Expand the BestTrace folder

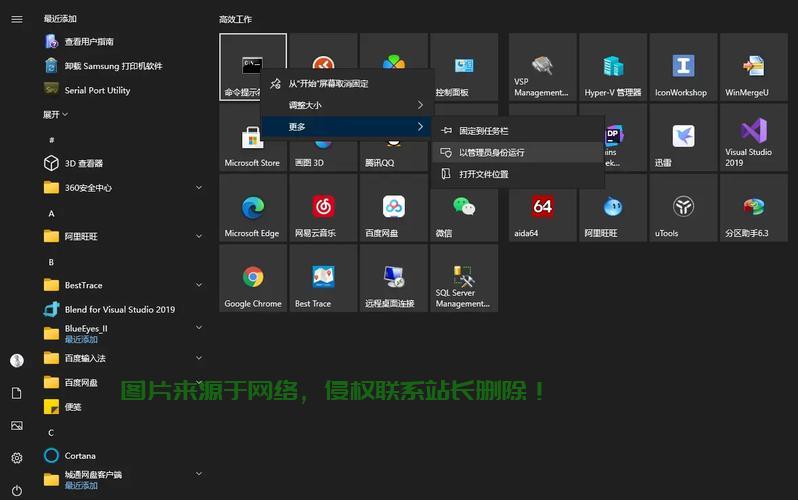tap(199, 285)
